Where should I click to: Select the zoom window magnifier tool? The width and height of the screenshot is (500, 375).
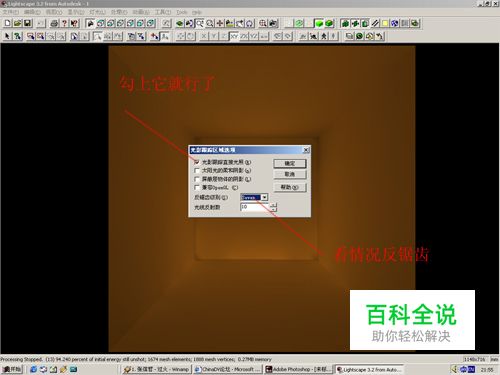(200, 23)
